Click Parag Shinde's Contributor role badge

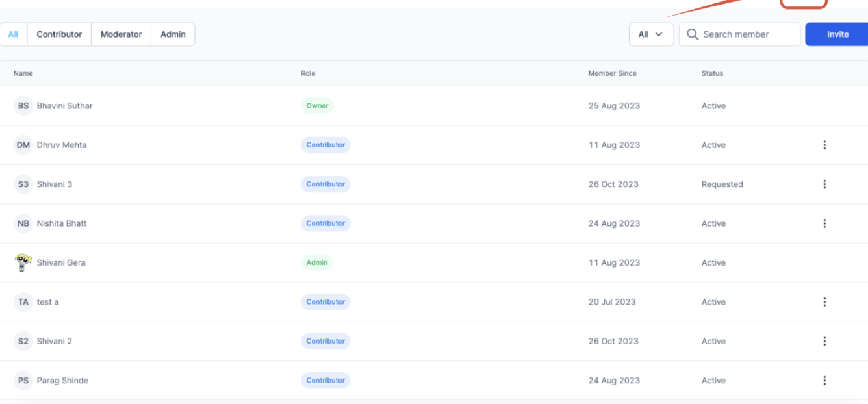point(325,381)
